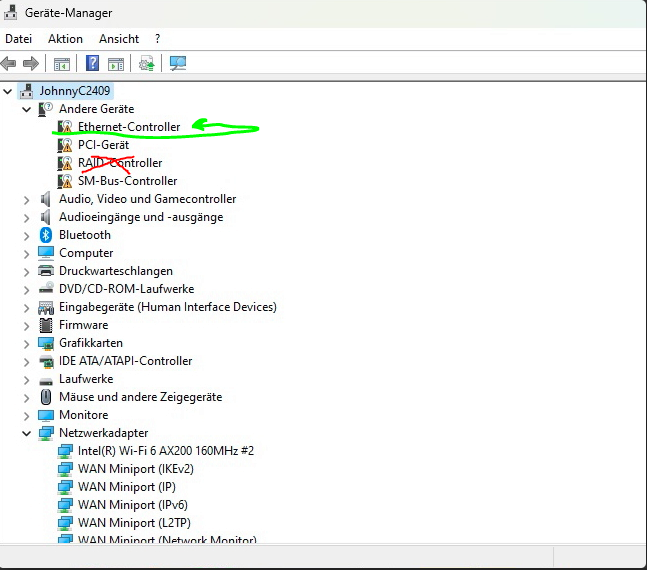647x570 pixels.
Task: Show or hide the console tree icon
Action: [x=62, y=64]
